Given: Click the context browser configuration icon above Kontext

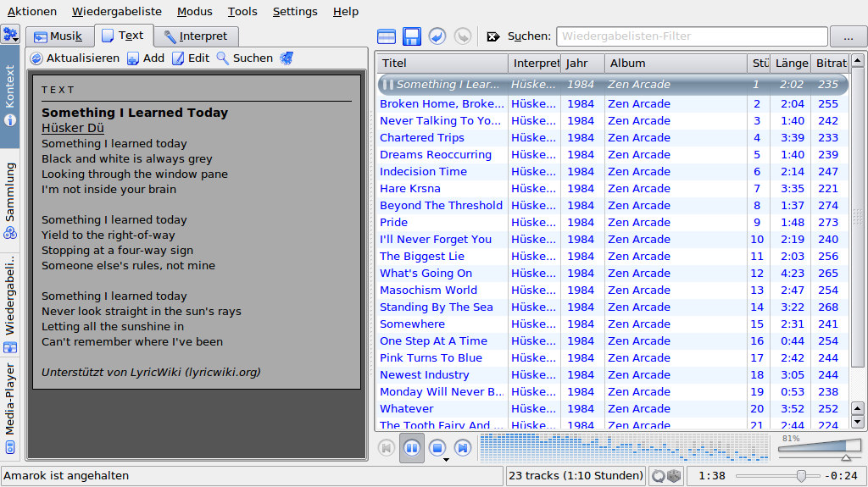Looking at the screenshot, I should pos(10,35).
